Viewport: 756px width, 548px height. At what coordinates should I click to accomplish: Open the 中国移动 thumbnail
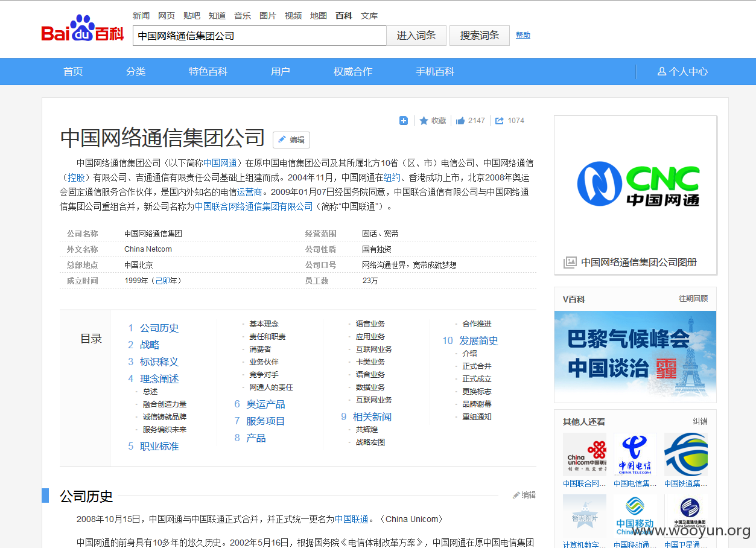pyautogui.click(x=635, y=516)
